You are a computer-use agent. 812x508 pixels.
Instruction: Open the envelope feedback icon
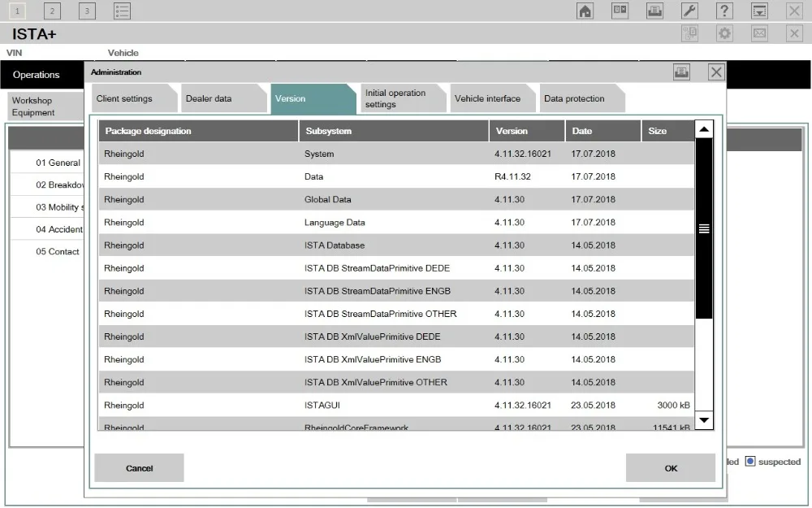(x=759, y=33)
